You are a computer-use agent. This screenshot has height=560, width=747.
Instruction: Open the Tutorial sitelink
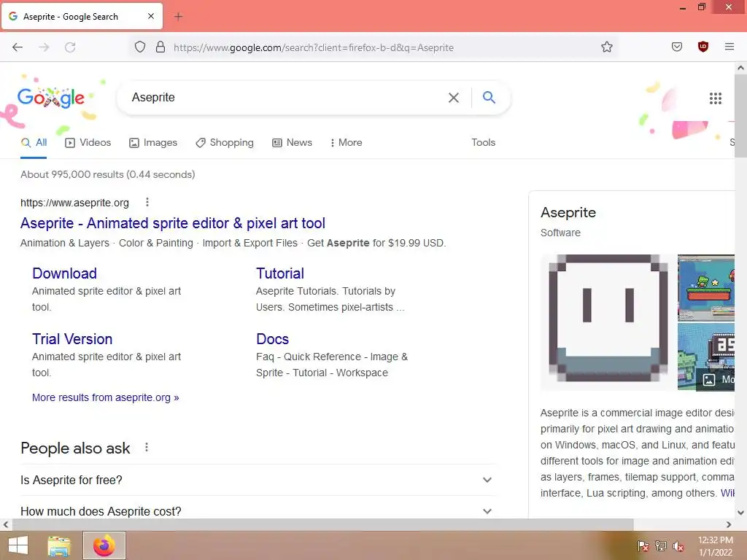pyautogui.click(x=280, y=273)
